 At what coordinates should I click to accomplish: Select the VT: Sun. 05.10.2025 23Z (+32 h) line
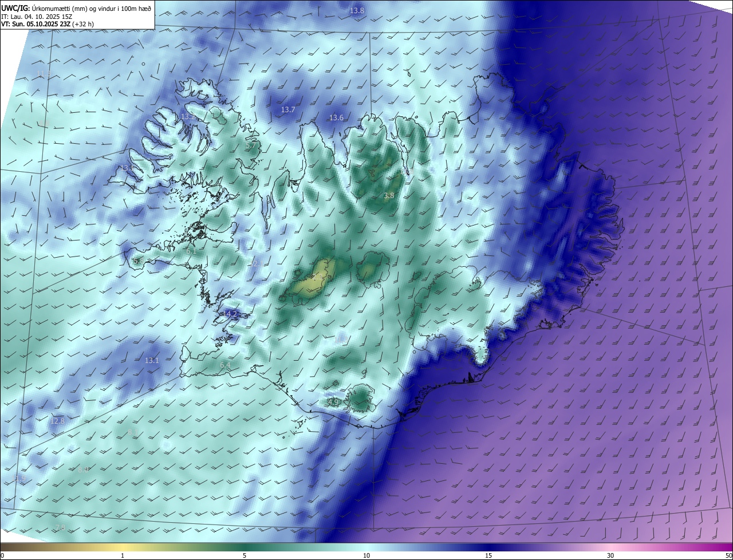click(48, 24)
